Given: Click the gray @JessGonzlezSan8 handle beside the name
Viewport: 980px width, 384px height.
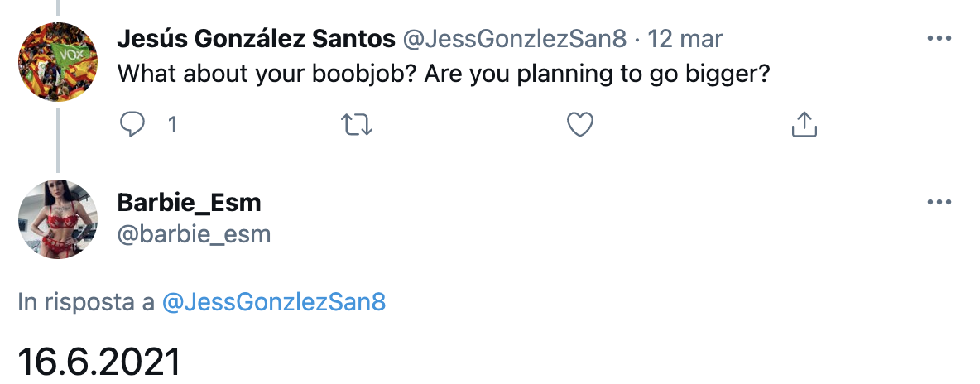Looking at the screenshot, I should click(x=514, y=40).
